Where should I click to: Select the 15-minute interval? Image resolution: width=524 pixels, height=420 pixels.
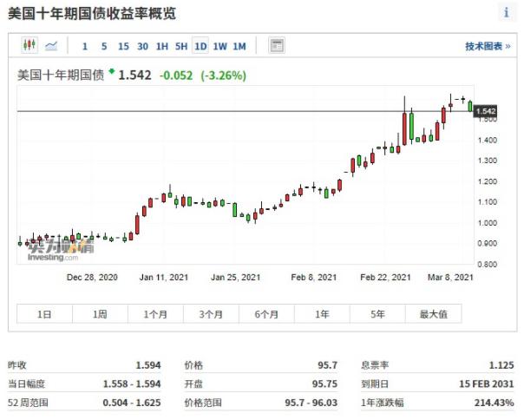123,46
